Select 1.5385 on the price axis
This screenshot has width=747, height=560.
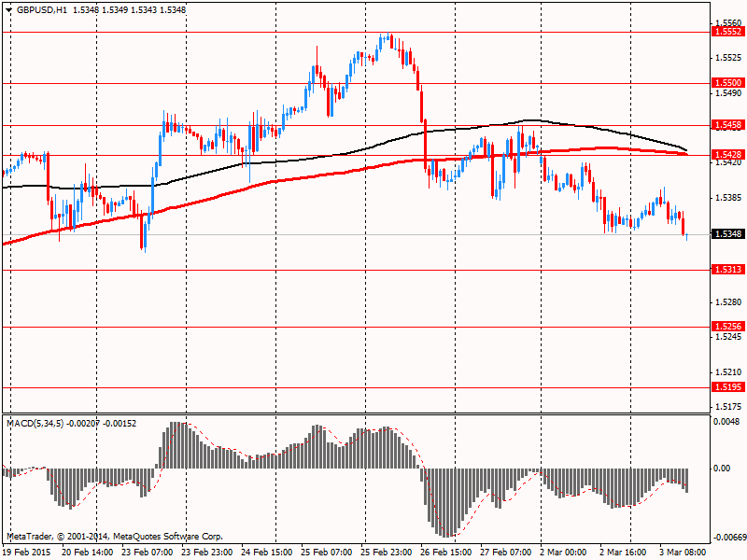coord(728,197)
